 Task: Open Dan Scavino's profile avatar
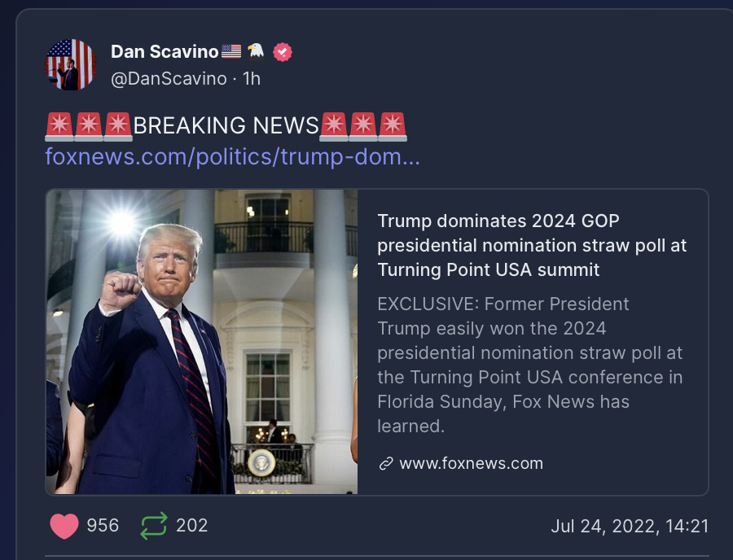coord(71,64)
